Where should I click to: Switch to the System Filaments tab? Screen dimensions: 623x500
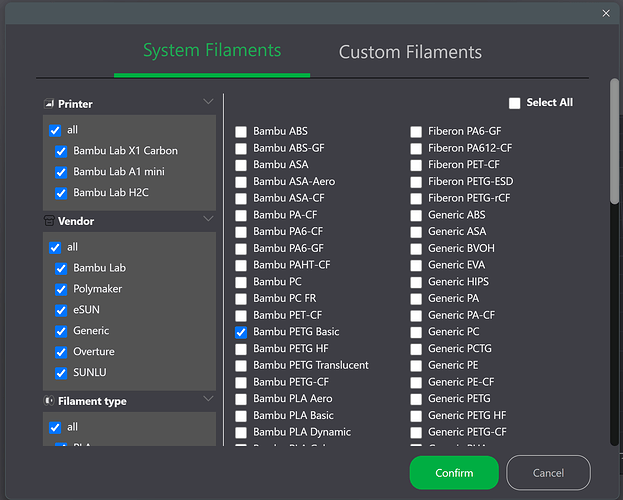[212, 50]
